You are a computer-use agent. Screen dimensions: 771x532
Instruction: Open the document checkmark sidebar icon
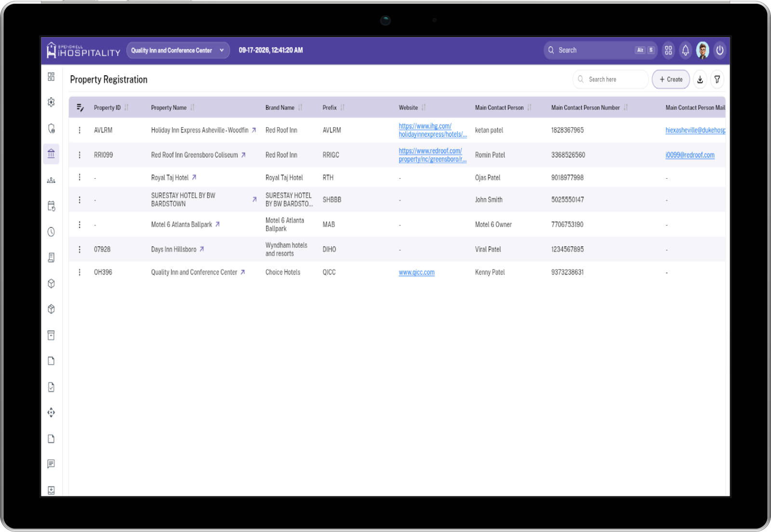click(51, 387)
